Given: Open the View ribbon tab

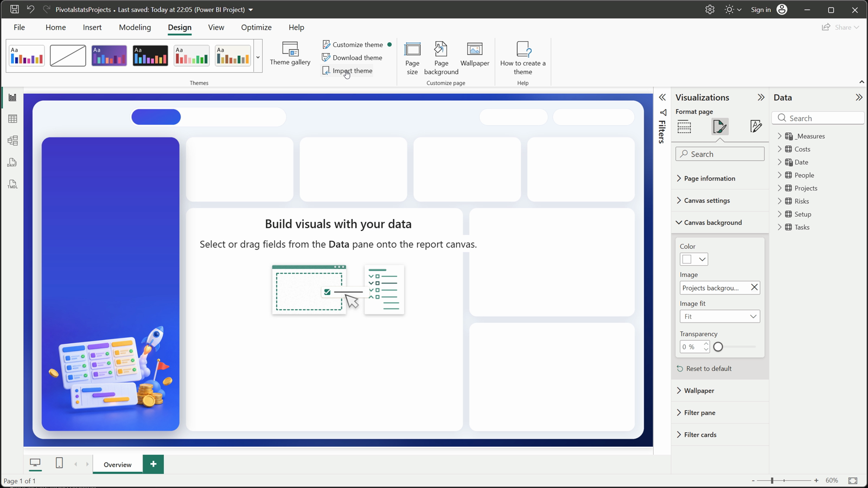Looking at the screenshot, I should coord(216,27).
